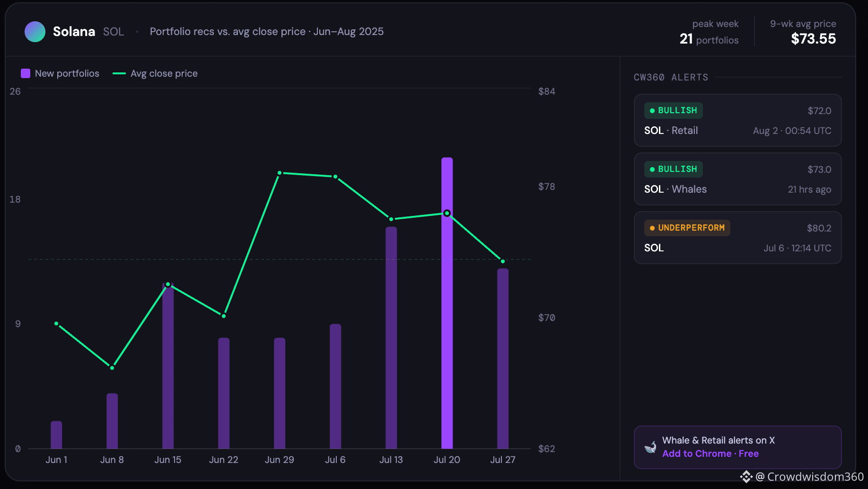
Task: Toggle the Avg close price legend label
Action: [x=164, y=73]
